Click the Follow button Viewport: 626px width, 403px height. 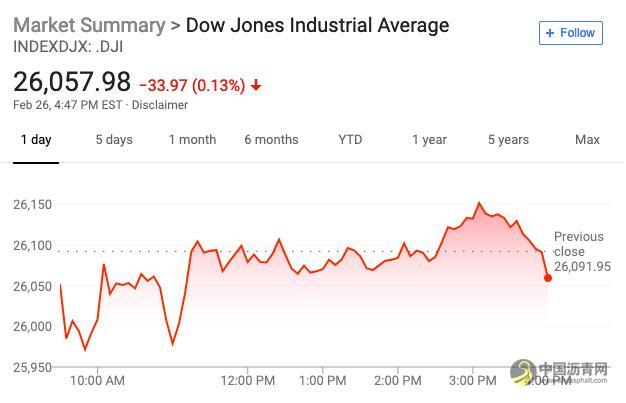tap(570, 33)
